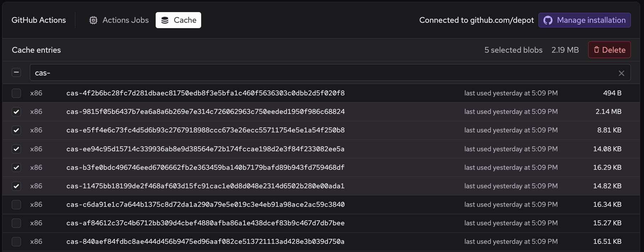
Task: Check the cas-af84612c37c4b entry checkbox
Action: (16, 223)
